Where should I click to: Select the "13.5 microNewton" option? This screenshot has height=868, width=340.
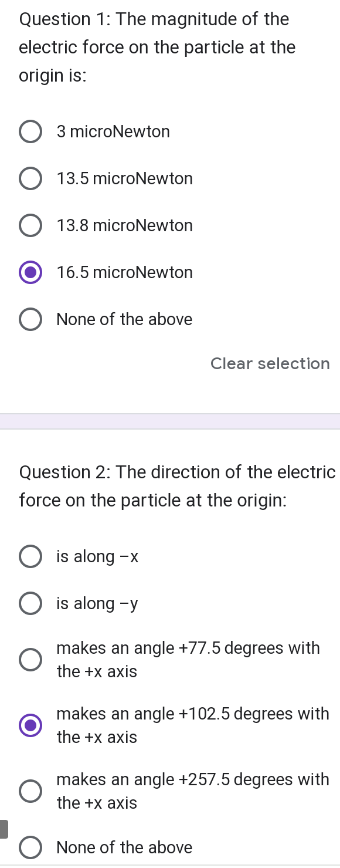[x=30, y=178]
